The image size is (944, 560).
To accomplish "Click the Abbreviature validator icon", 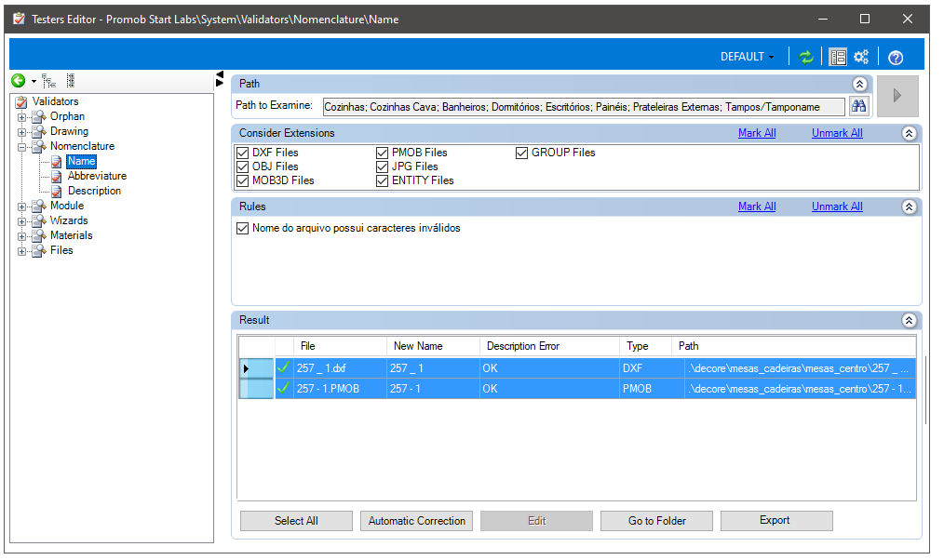I will pos(57,176).
